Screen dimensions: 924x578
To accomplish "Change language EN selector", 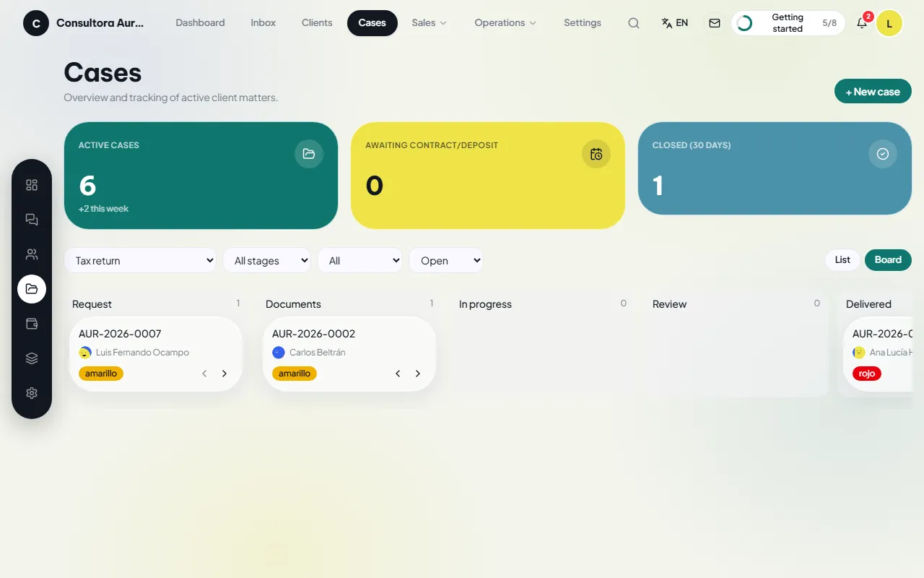I will pyautogui.click(x=675, y=23).
